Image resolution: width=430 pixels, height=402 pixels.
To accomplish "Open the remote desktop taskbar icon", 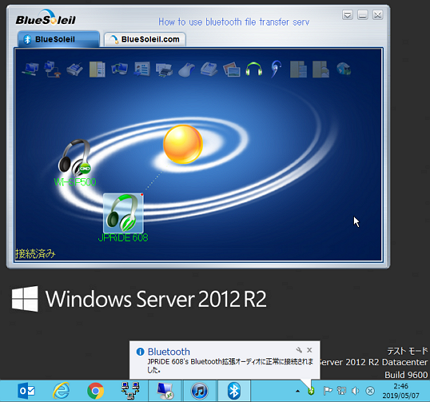I will coord(165,391).
